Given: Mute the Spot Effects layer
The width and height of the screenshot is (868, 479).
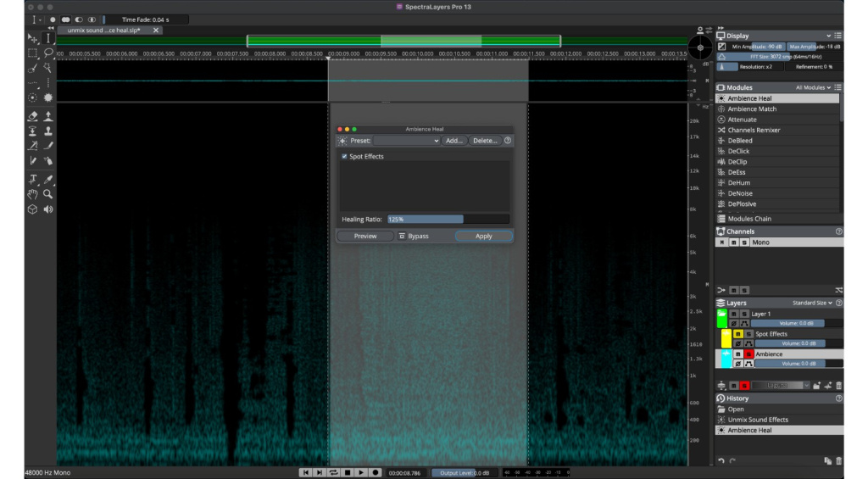Looking at the screenshot, I should coord(738,334).
